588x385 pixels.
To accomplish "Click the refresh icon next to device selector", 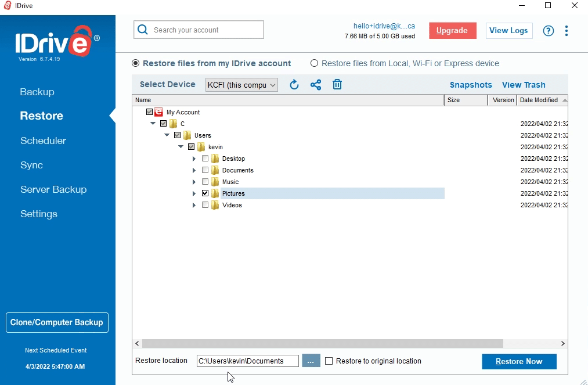I will pyautogui.click(x=294, y=85).
